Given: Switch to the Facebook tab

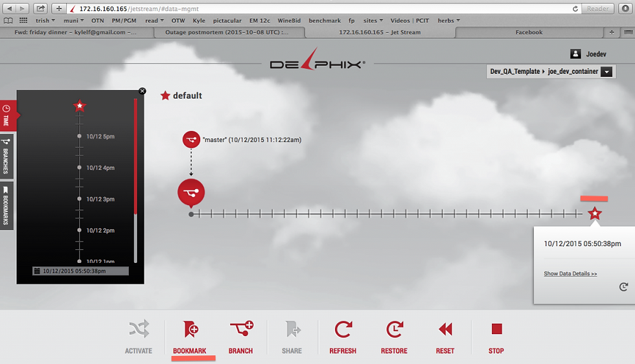Looking at the screenshot, I should pyautogui.click(x=529, y=32).
